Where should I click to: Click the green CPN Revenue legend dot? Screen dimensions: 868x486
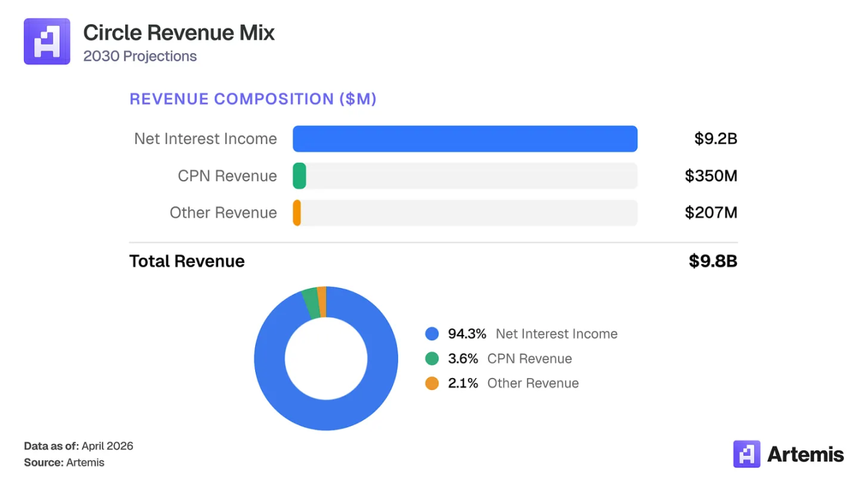tap(432, 359)
